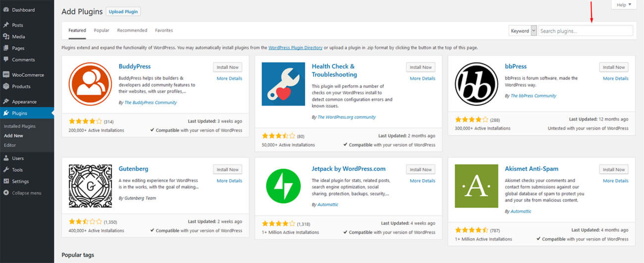Switch to the Popular tab
The image size is (644, 263).
point(102,30)
